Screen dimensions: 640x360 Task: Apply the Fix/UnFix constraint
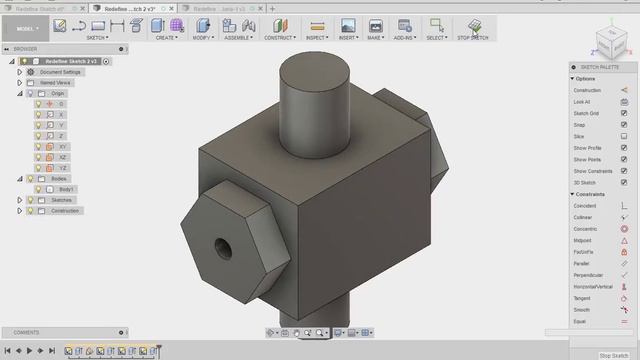coord(624,252)
